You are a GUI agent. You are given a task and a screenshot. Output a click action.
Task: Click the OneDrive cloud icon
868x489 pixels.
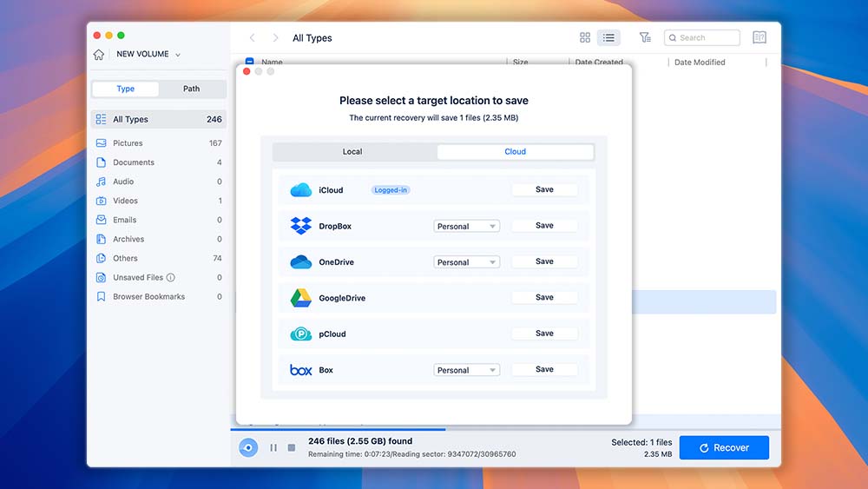click(x=300, y=262)
